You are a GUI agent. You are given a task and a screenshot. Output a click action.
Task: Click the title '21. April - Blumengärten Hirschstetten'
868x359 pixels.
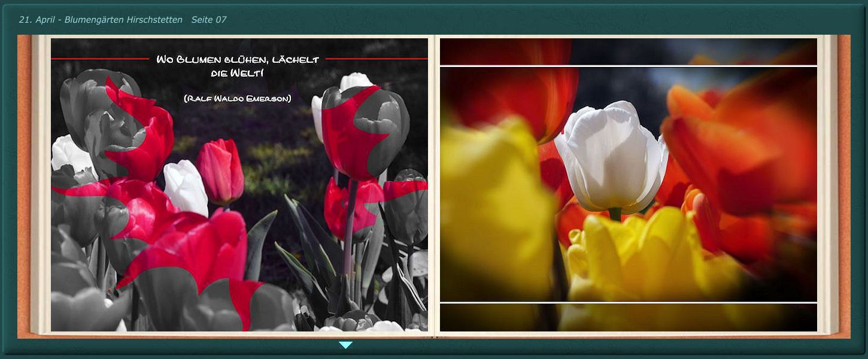pyautogui.click(x=101, y=20)
